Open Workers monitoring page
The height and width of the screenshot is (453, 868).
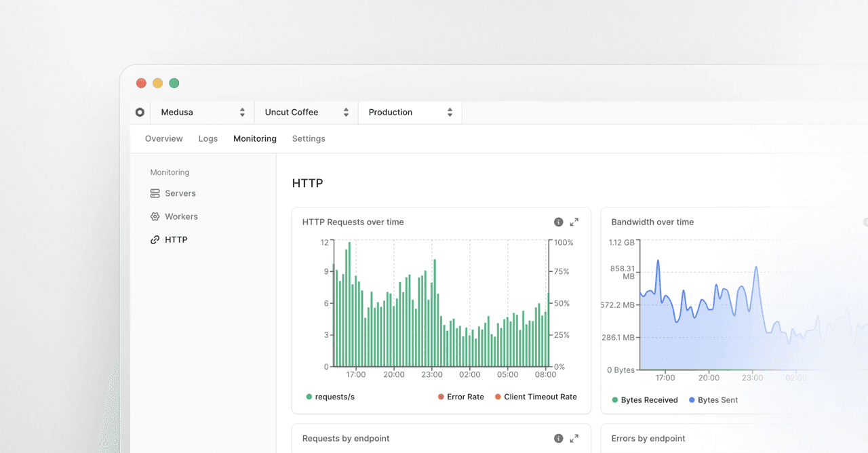[x=181, y=216]
